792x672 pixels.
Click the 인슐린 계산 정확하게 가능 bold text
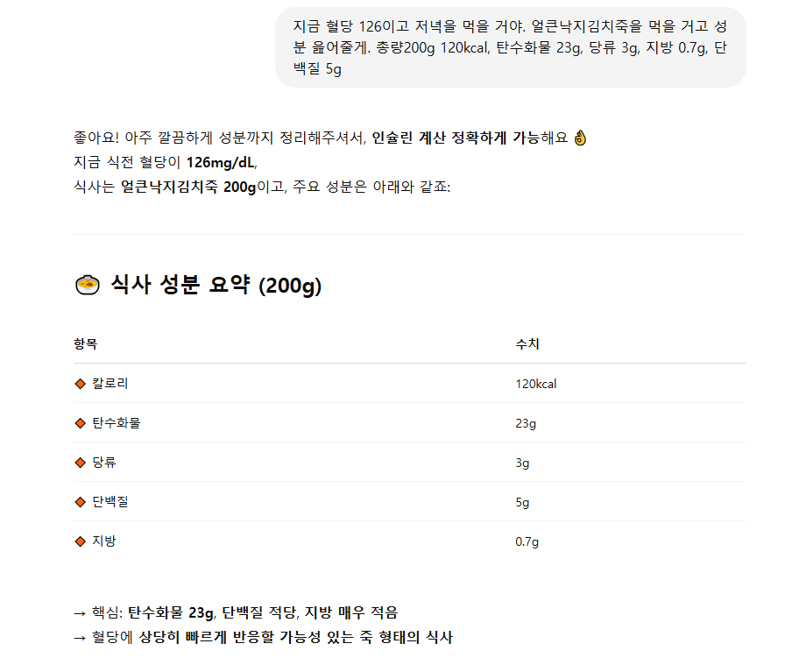pyautogui.click(x=456, y=138)
